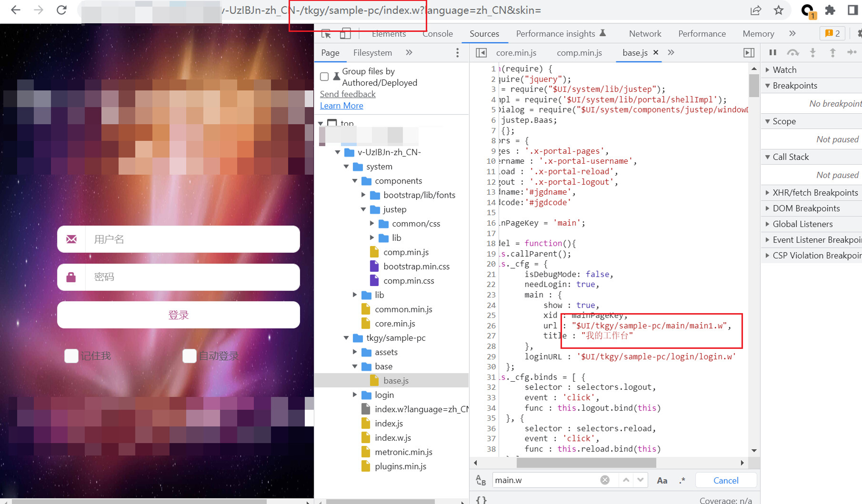The height and width of the screenshot is (504, 862).
Task: Enable Group files by Authored/Deployed checkbox
Action: click(325, 77)
